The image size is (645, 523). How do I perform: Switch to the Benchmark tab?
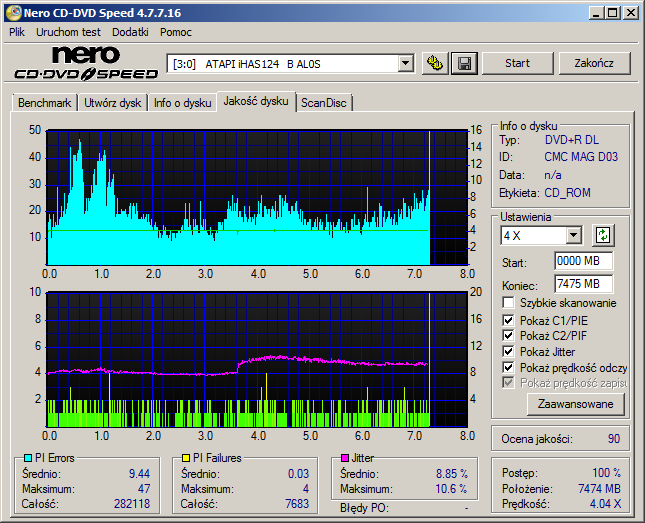point(44,103)
